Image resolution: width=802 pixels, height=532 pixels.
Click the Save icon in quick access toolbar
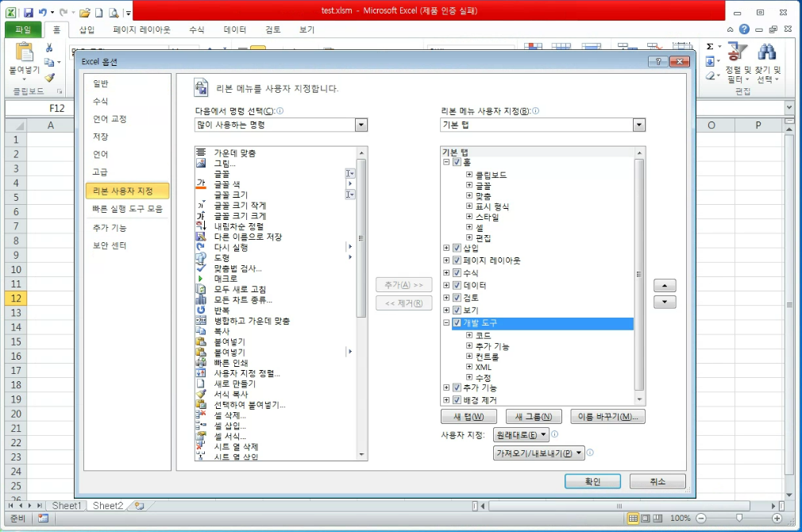tap(29, 12)
